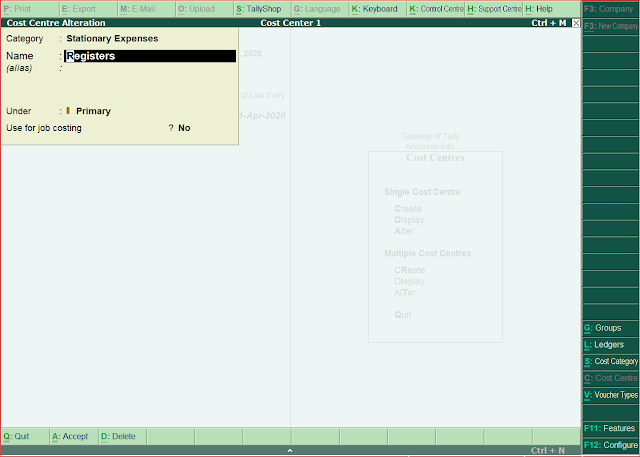Click the Ctrl + M label in title bar

549,23
